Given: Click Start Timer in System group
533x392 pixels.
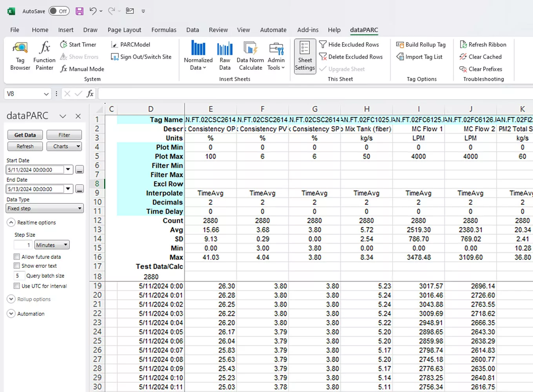Looking at the screenshot, I should coord(78,45).
